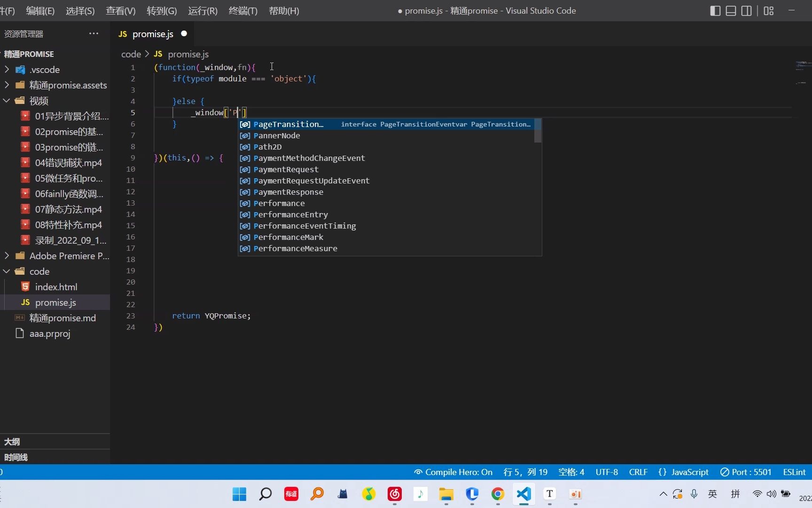Open the 查看(V) menu
812x508 pixels.
pyautogui.click(x=121, y=11)
